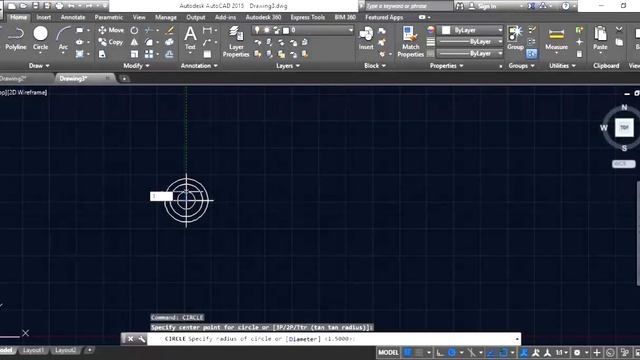The height and width of the screenshot is (360, 640).
Task: Toggle 2D object snap in status bar
Action: 504,352
